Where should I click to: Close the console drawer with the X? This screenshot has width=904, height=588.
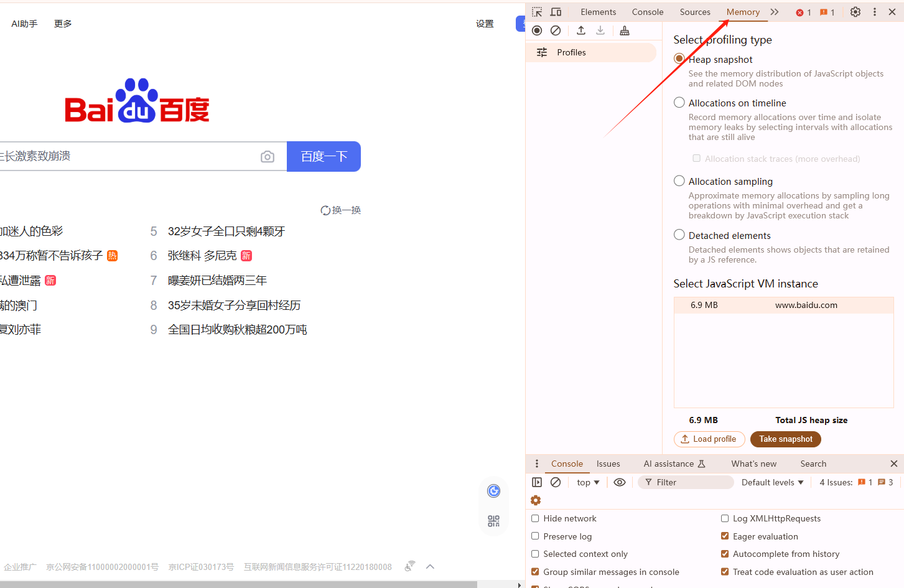click(893, 464)
